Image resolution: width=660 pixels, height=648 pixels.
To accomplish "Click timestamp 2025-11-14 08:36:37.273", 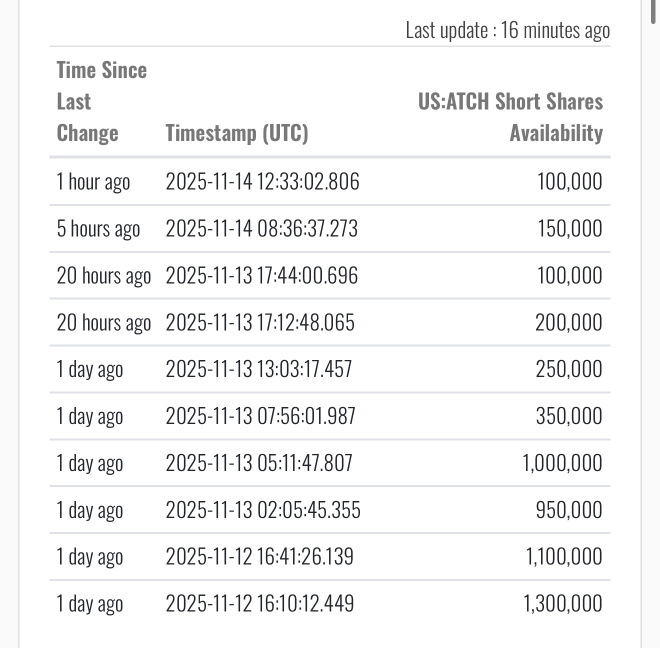I will point(261,229).
